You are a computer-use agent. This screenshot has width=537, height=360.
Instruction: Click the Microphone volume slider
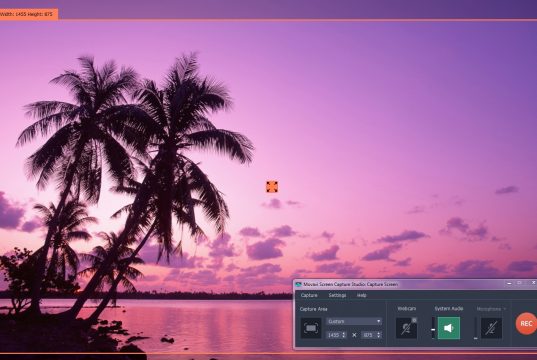[475, 328]
